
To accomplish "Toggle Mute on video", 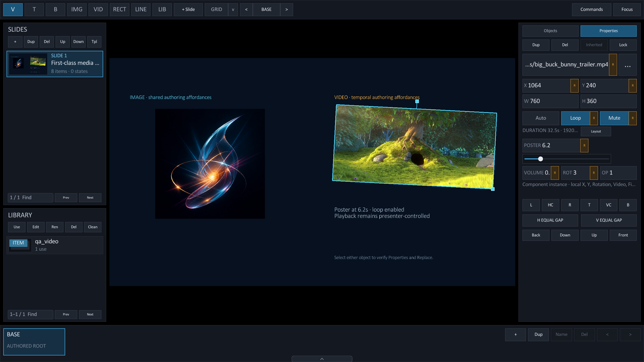I will point(614,118).
